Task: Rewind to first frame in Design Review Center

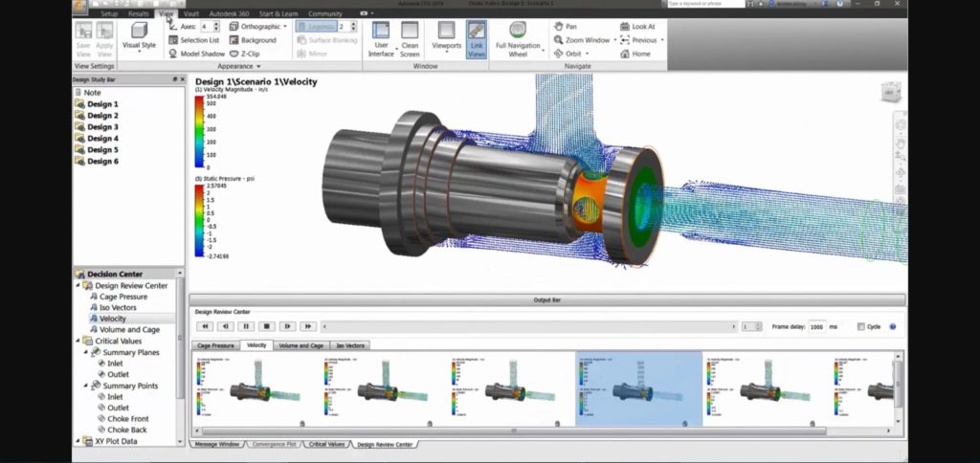Action: (205, 326)
